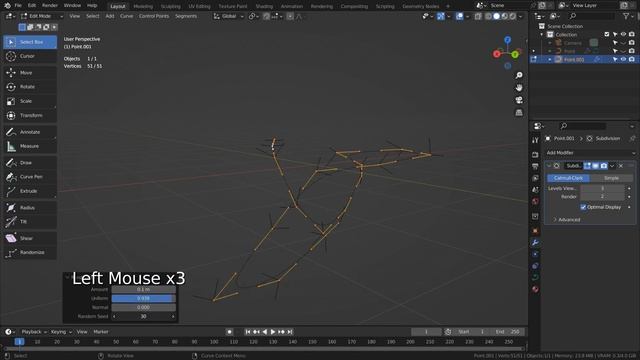Open the Playback dropdown in timeline
Image resolution: width=640 pixels, height=360 pixels.
click(33, 332)
